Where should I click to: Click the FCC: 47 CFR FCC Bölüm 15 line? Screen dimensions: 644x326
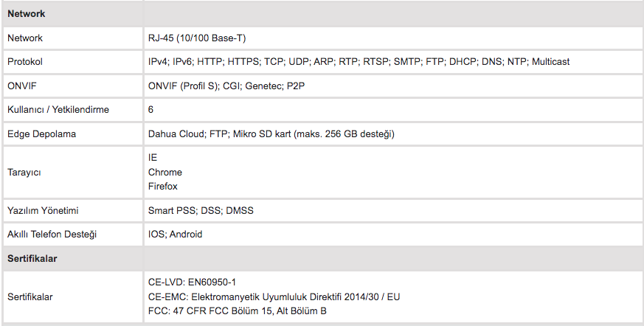238,311
